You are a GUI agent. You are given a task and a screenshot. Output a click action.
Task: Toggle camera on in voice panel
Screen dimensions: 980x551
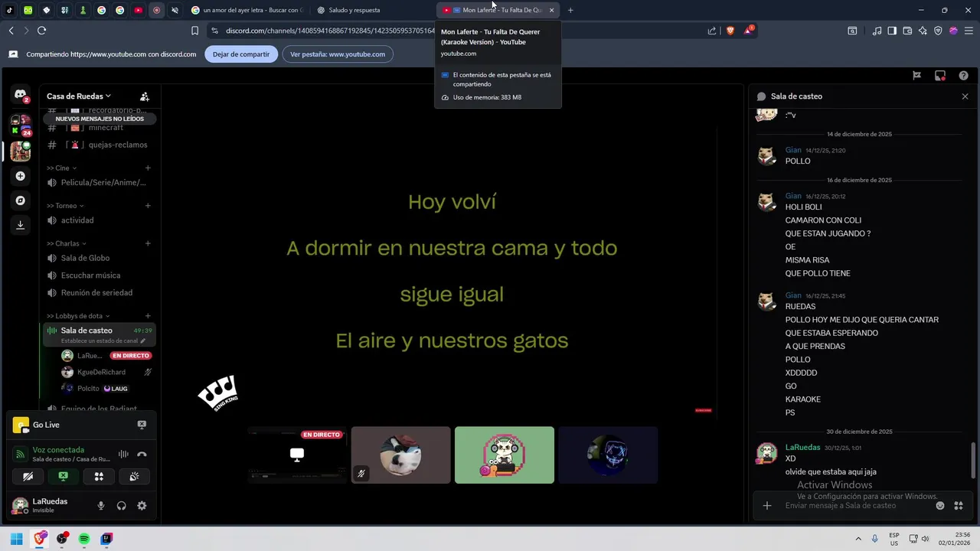[x=28, y=476]
